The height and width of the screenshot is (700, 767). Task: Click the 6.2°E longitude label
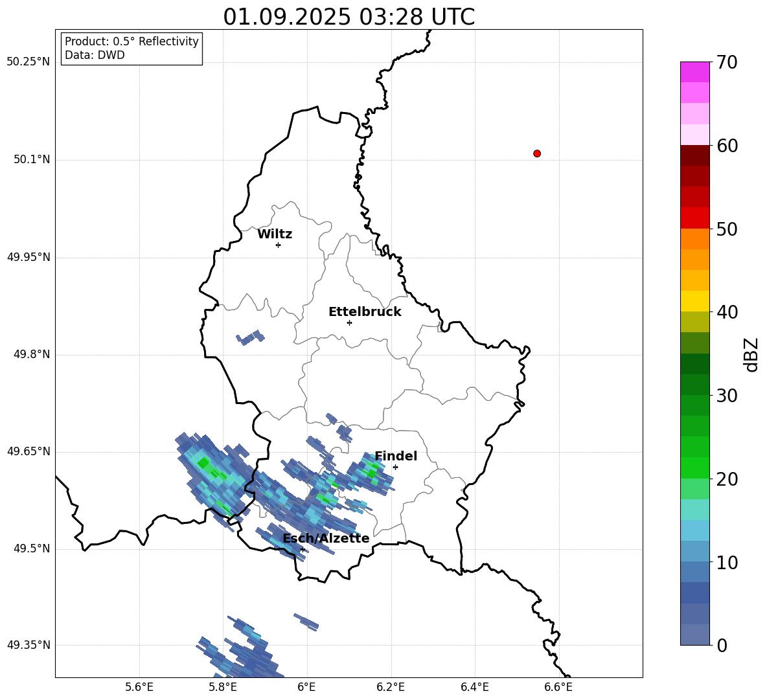point(391,688)
